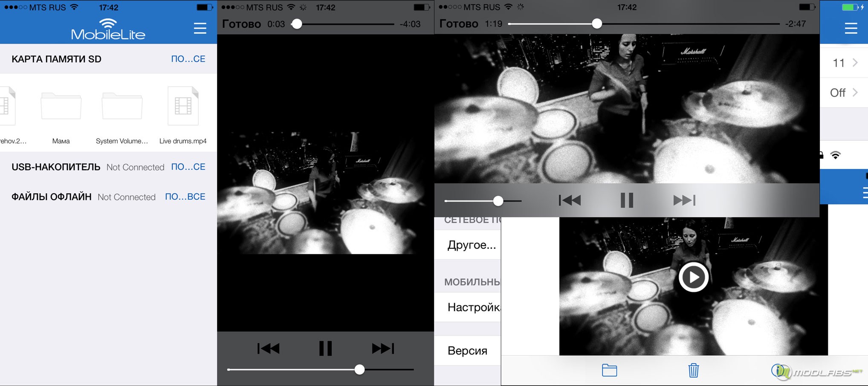Open folder icon in bottom toolbar
The width and height of the screenshot is (868, 386).
tap(609, 370)
